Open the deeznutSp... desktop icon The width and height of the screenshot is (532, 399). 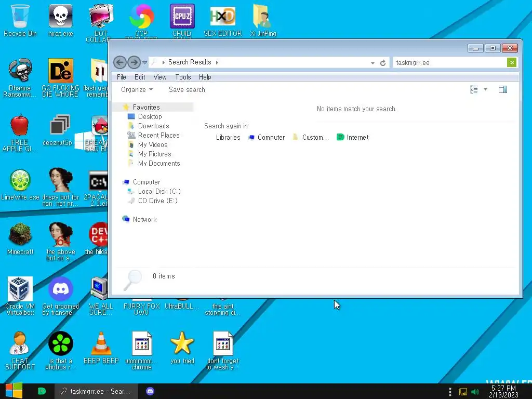click(x=60, y=130)
